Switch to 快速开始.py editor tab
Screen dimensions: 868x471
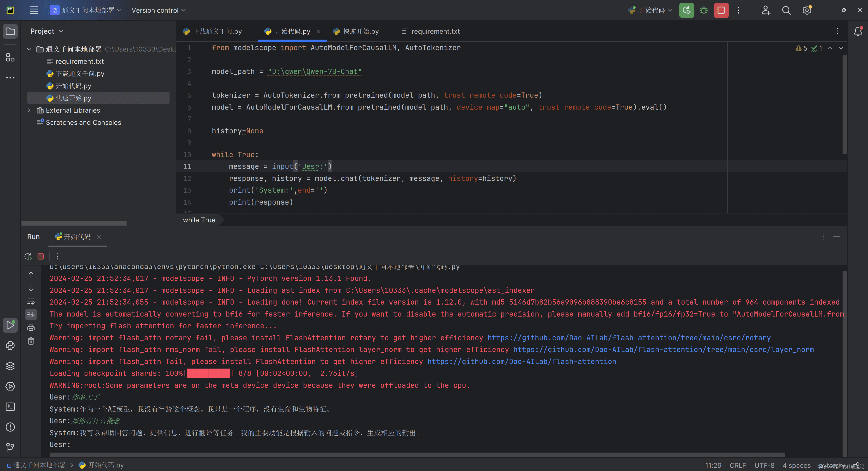click(356, 31)
